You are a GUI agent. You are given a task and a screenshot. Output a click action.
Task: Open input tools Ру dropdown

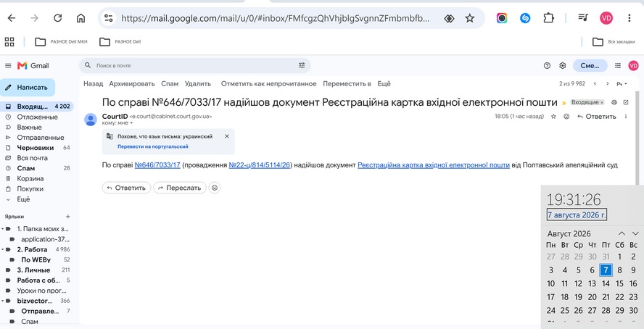622,83
